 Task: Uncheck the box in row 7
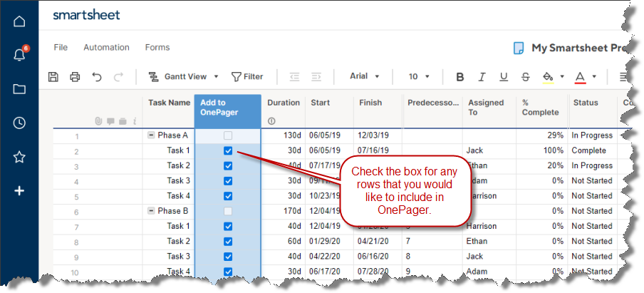pos(228,227)
